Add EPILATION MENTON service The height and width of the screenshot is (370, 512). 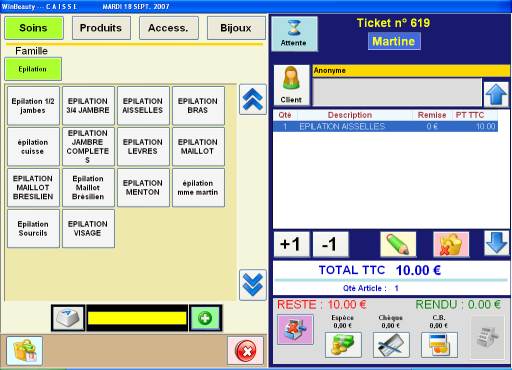click(x=143, y=188)
